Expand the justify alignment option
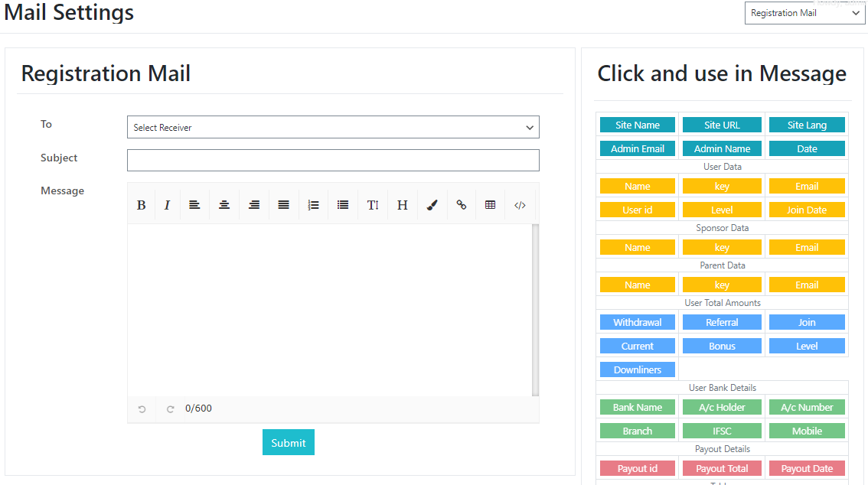The width and height of the screenshot is (868, 485). click(x=283, y=204)
